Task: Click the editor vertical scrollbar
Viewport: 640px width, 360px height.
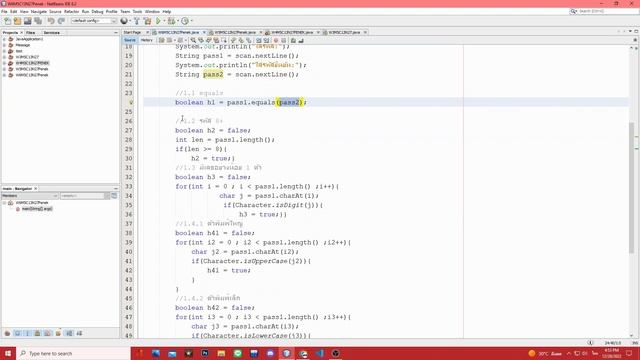Action: (631, 188)
